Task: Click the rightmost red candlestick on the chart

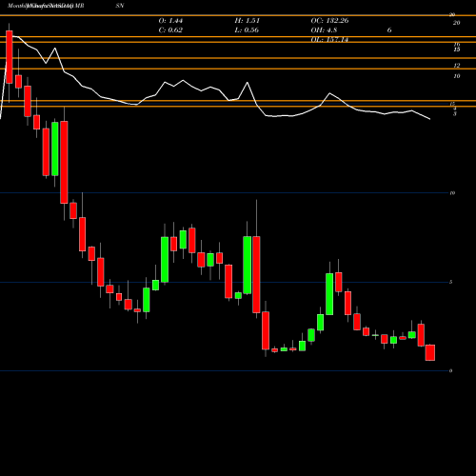Action: click(430, 352)
